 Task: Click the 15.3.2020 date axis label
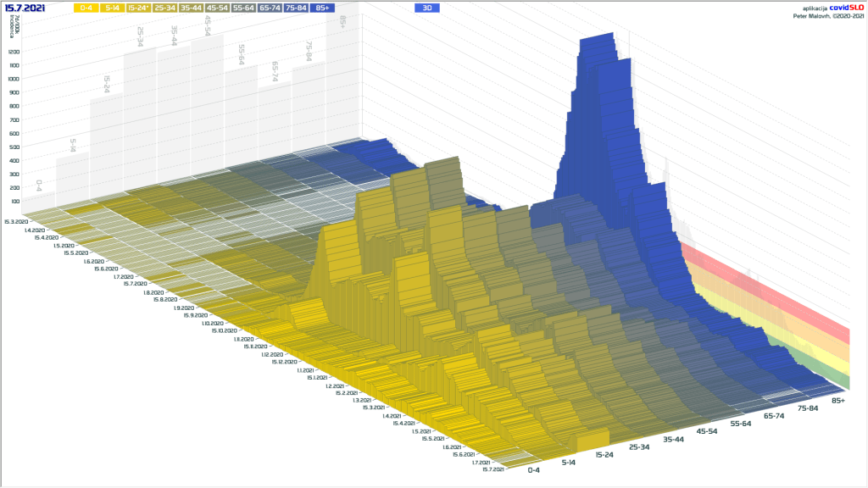(x=15, y=221)
